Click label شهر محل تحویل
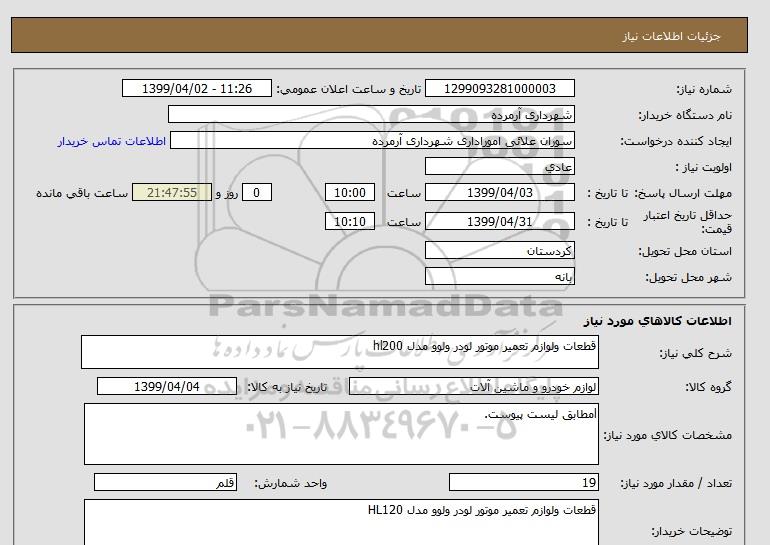The height and width of the screenshot is (545, 770). [688, 277]
